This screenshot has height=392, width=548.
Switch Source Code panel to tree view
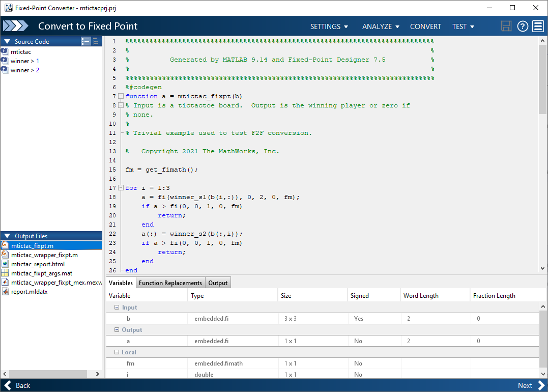click(96, 41)
